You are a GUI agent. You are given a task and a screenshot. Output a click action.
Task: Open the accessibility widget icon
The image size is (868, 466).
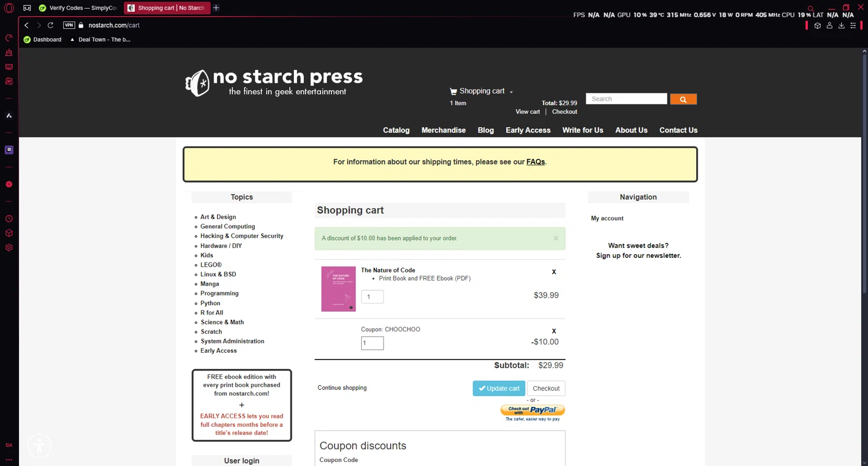(x=39, y=446)
